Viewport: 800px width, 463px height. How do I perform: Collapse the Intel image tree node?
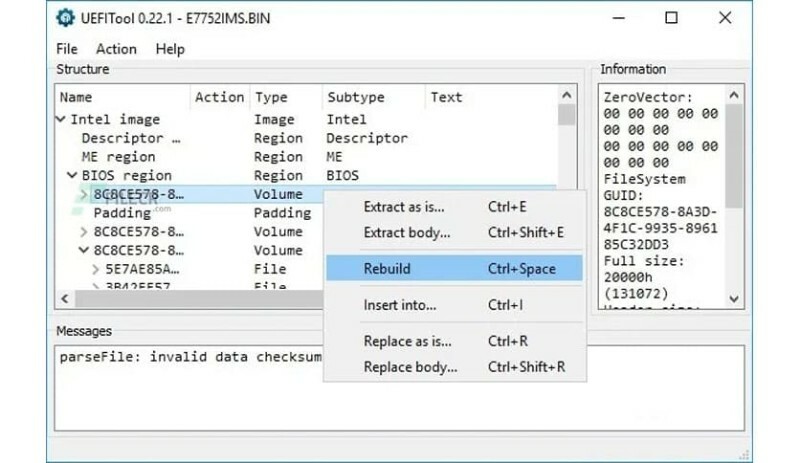coord(61,119)
